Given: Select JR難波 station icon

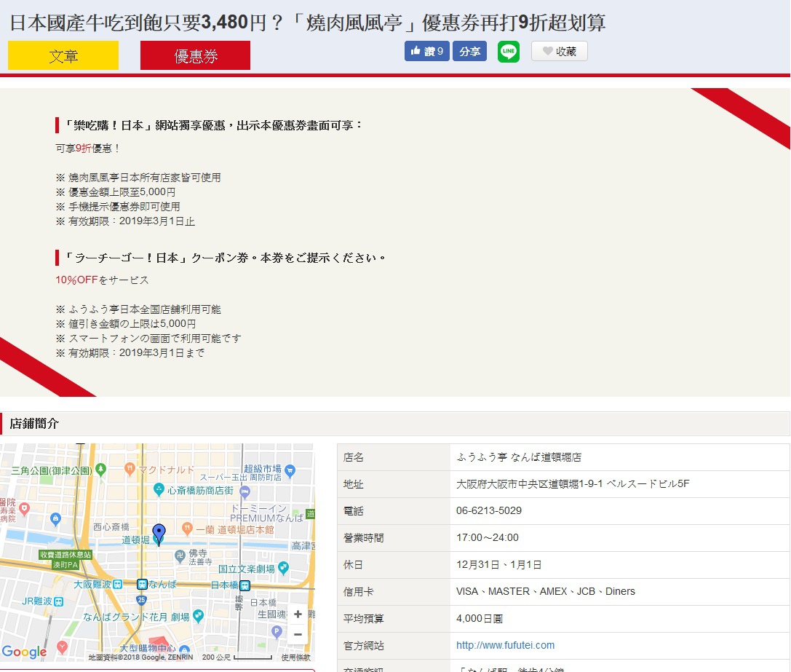Looking at the screenshot, I should [x=58, y=601].
